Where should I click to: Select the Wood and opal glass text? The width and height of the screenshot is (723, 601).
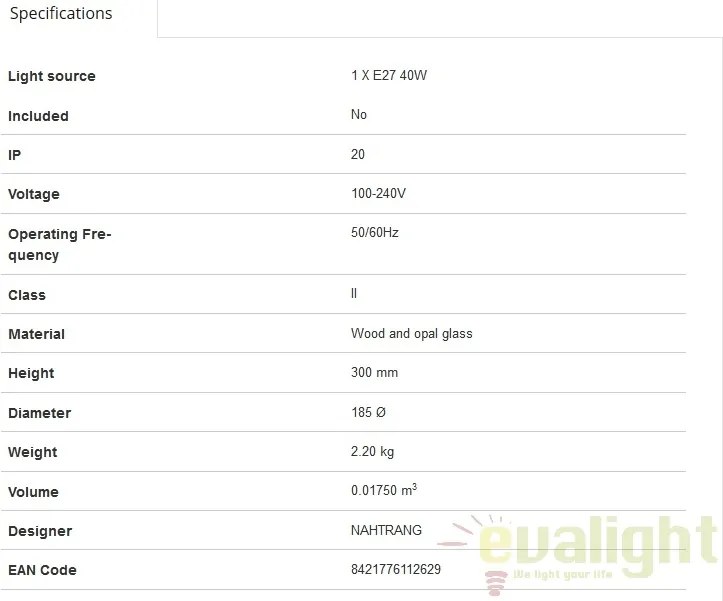point(411,333)
